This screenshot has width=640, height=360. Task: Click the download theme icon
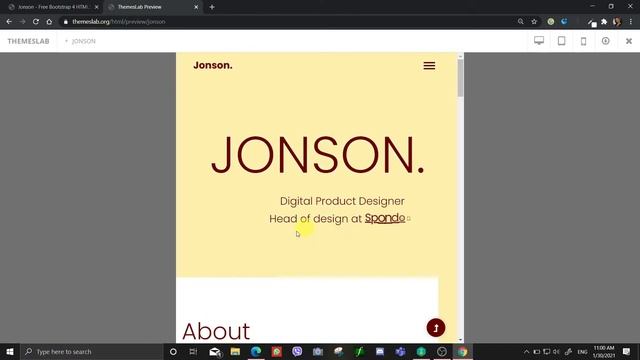pyautogui.click(x=606, y=41)
